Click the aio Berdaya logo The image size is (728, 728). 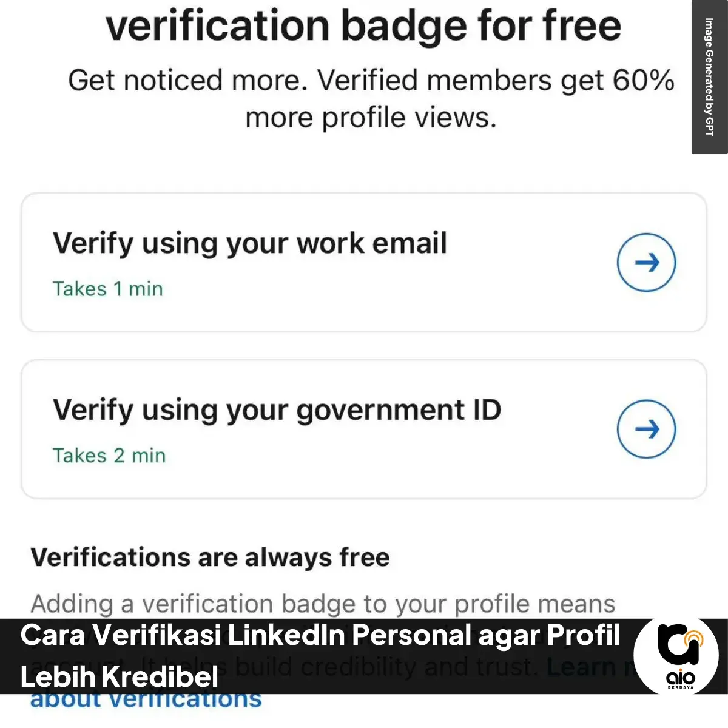coord(676,656)
